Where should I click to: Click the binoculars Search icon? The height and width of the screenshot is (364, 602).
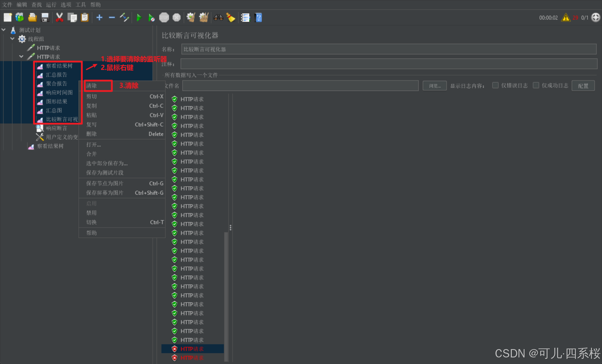pyautogui.click(x=218, y=18)
